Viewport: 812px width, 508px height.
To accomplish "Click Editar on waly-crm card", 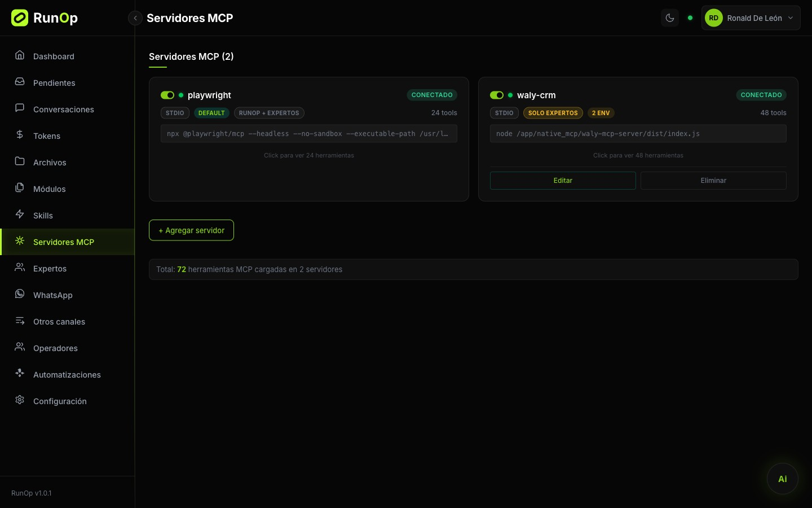I will [x=563, y=181].
